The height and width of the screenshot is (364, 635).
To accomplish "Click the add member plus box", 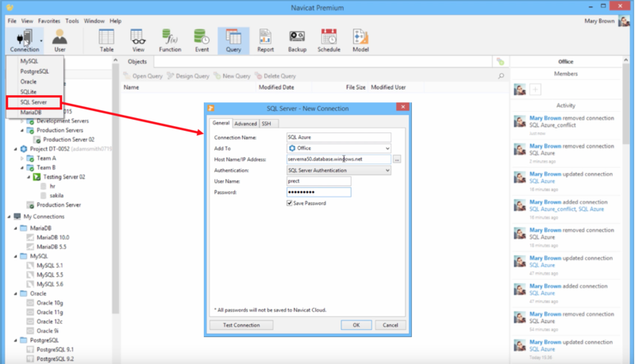I will tap(535, 90).
